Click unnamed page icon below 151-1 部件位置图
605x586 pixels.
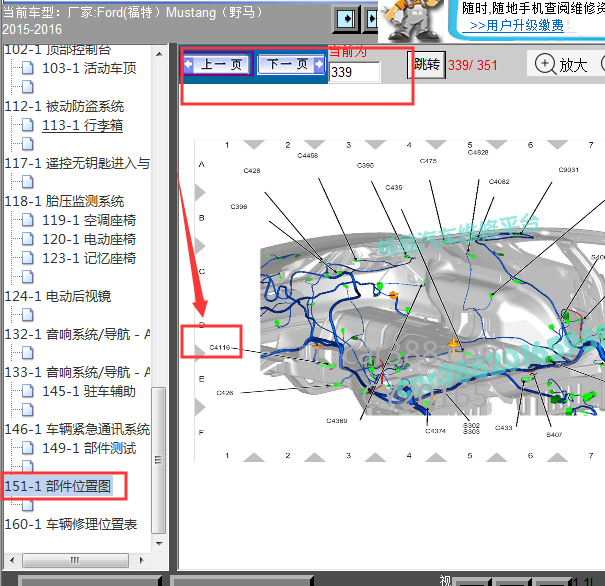27,505
